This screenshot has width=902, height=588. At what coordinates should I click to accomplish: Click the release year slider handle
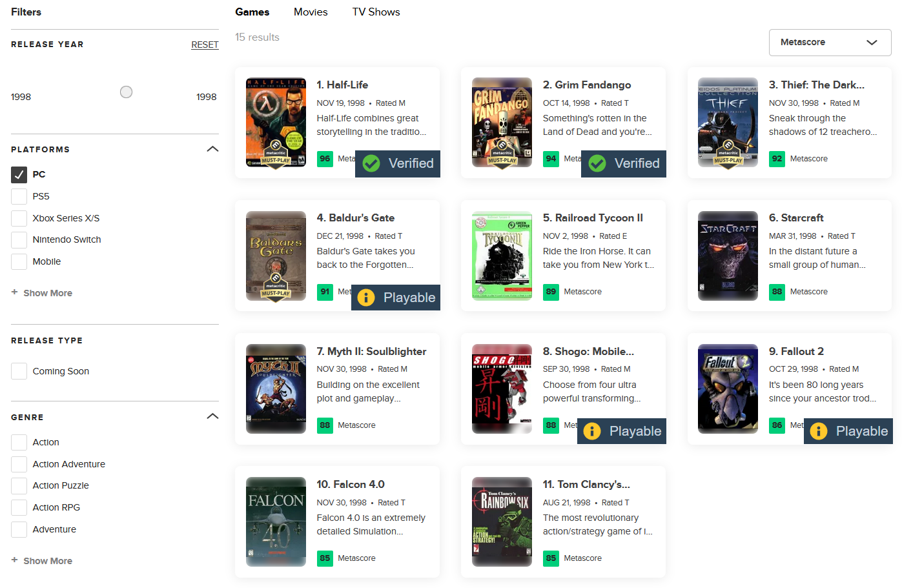click(x=127, y=92)
